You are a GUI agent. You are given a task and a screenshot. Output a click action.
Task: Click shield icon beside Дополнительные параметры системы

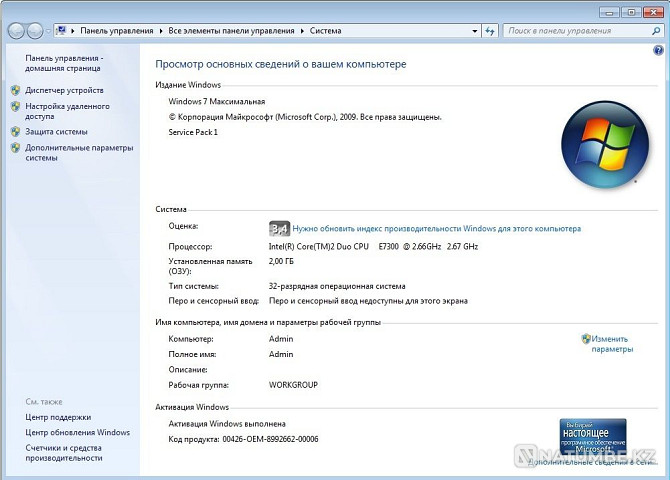click(16, 147)
